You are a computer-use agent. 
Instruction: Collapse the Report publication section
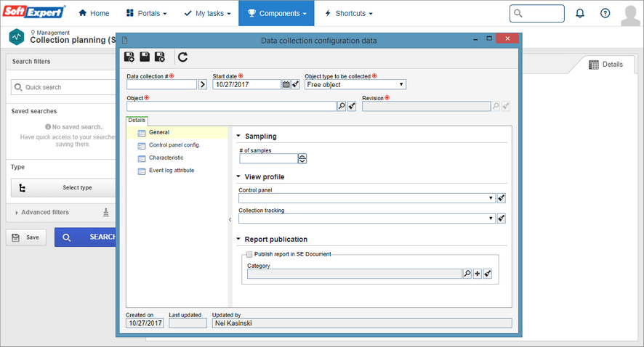238,239
